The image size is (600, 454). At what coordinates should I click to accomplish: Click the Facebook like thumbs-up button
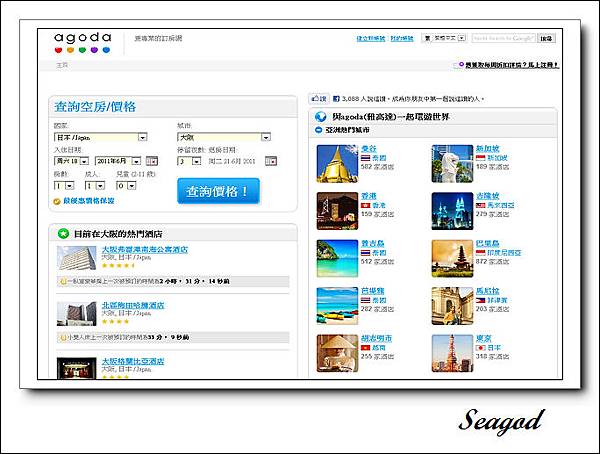click(x=318, y=99)
